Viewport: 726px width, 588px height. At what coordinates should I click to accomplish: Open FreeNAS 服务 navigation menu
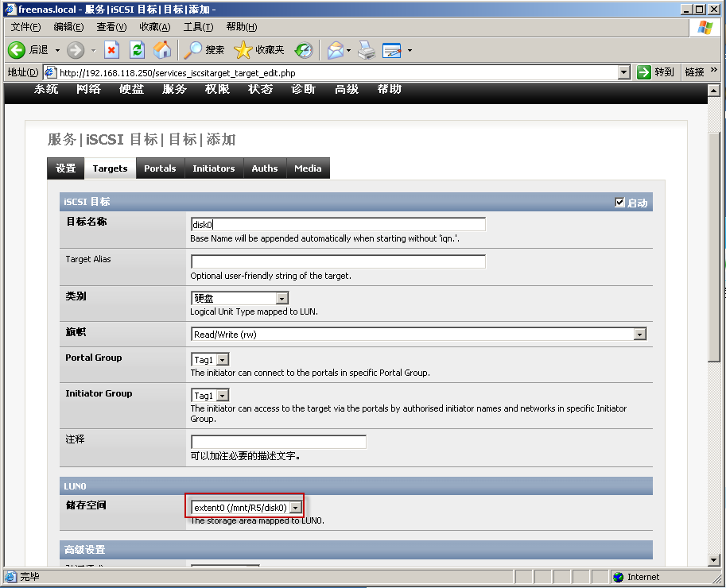tap(175, 89)
